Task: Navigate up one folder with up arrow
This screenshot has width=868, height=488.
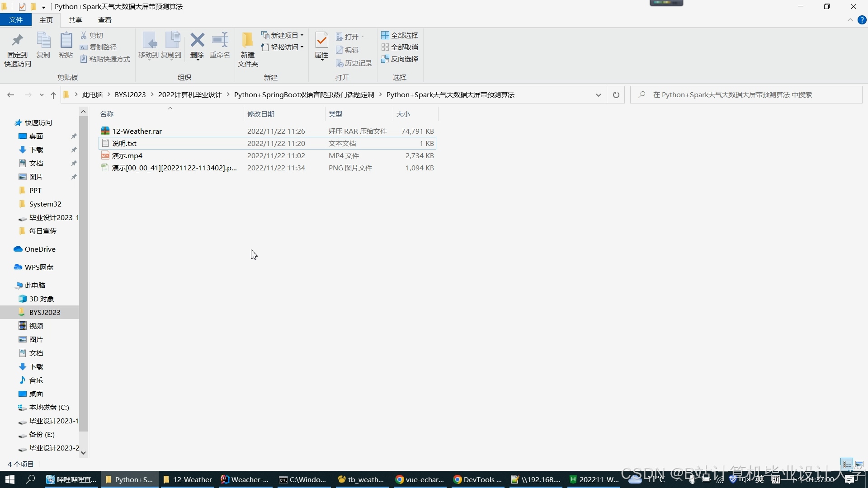Action: click(53, 95)
